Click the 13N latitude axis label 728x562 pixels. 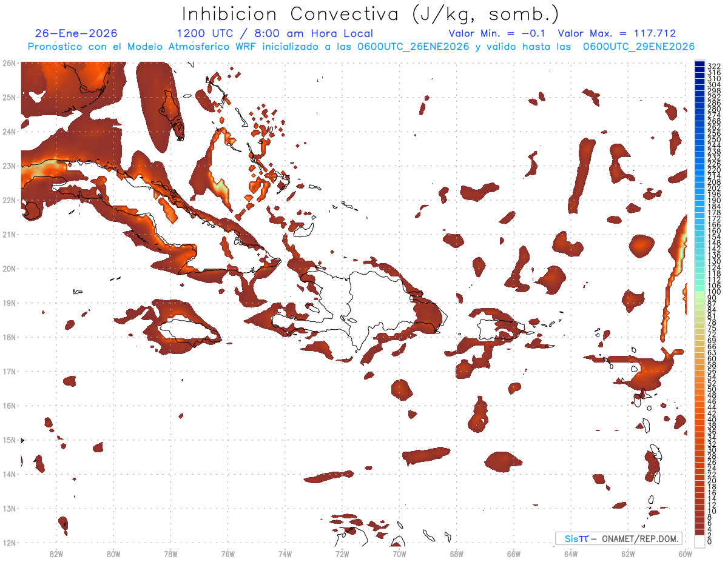pos(8,509)
